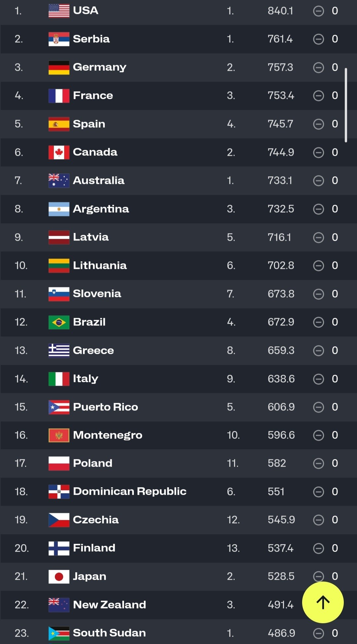
Task: Open the Dominican Republic team link
Action: pos(130,492)
